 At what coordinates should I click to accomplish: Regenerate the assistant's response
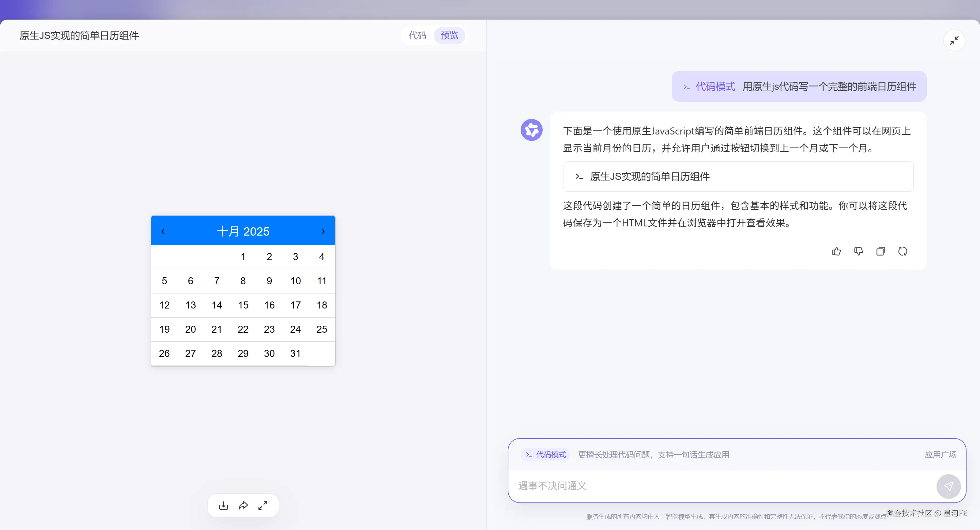point(903,251)
